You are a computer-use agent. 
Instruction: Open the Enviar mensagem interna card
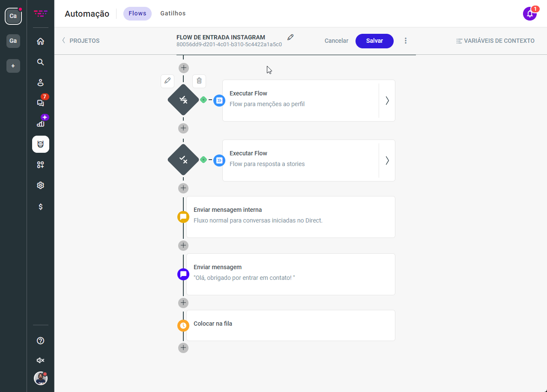pos(290,217)
